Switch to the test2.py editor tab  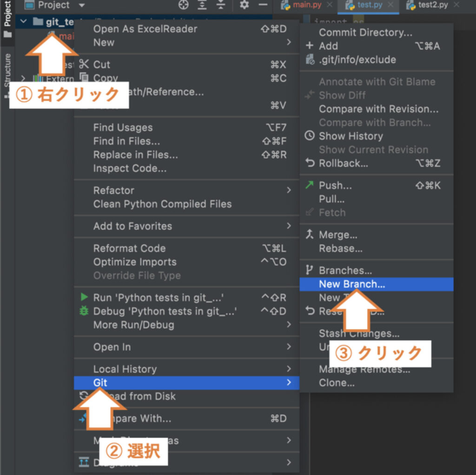[432, 5]
